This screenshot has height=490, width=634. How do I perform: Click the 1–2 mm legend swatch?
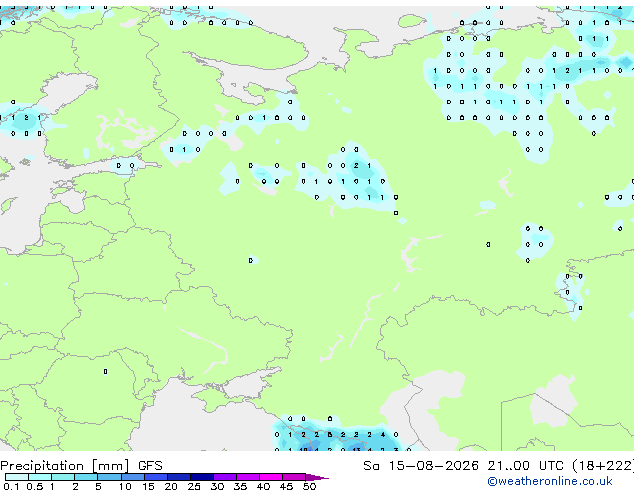[x=63, y=477]
